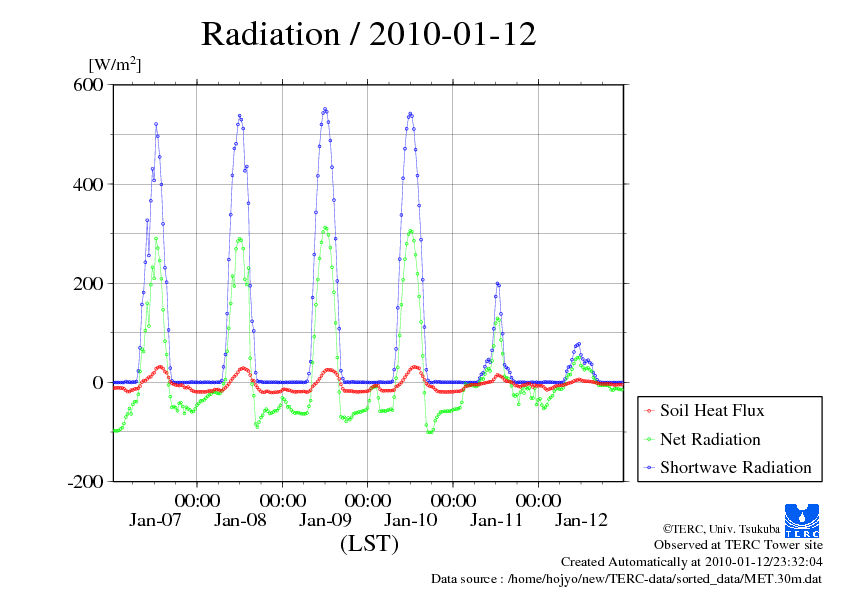Click the 'Jan-11' date label
The width and height of the screenshot is (842, 595).
point(496,520)
